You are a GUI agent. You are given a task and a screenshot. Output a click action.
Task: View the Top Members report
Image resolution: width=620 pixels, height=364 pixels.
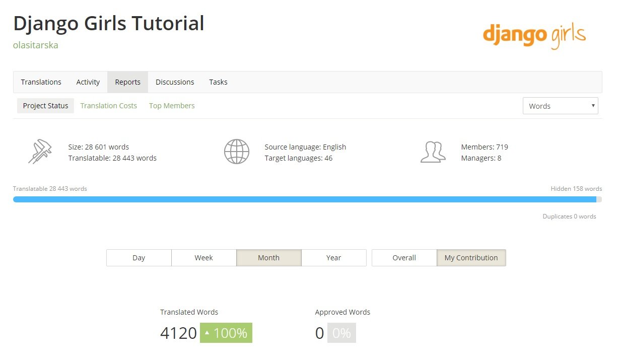(172, 106)
